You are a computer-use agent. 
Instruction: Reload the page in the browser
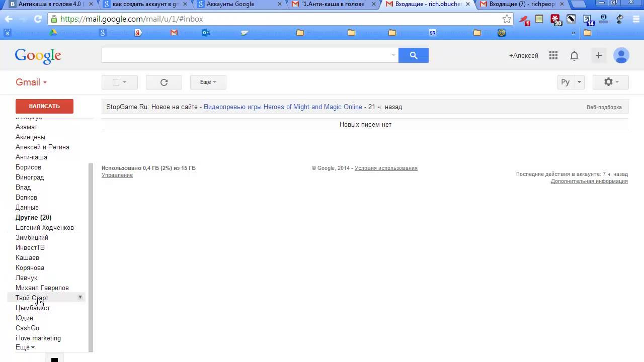[x=38, y=19]
